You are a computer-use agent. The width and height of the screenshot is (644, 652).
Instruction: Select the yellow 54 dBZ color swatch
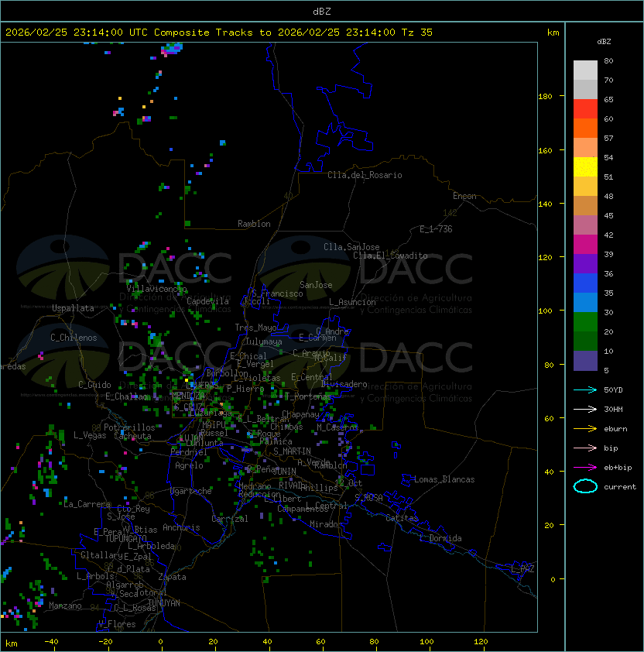(585, 167)
